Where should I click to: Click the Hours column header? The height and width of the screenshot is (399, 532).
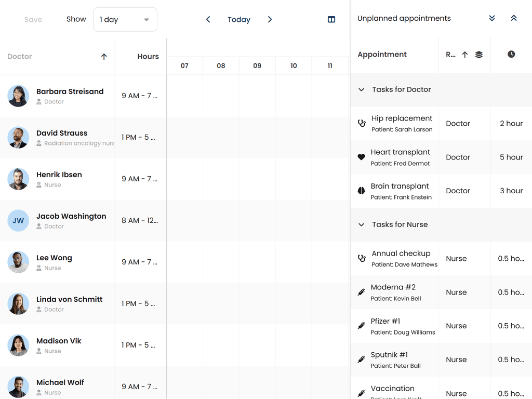click(148, 57)
